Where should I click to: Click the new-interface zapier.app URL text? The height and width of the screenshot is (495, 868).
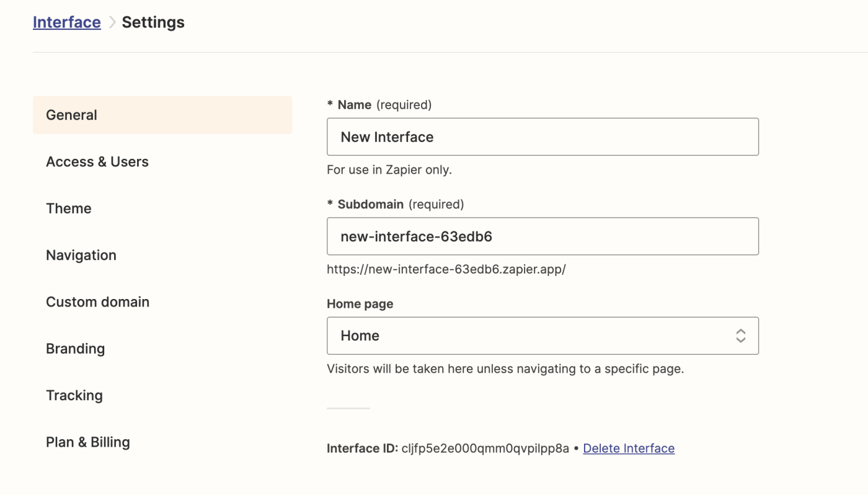pyautogui.click(x=446, y=270)
